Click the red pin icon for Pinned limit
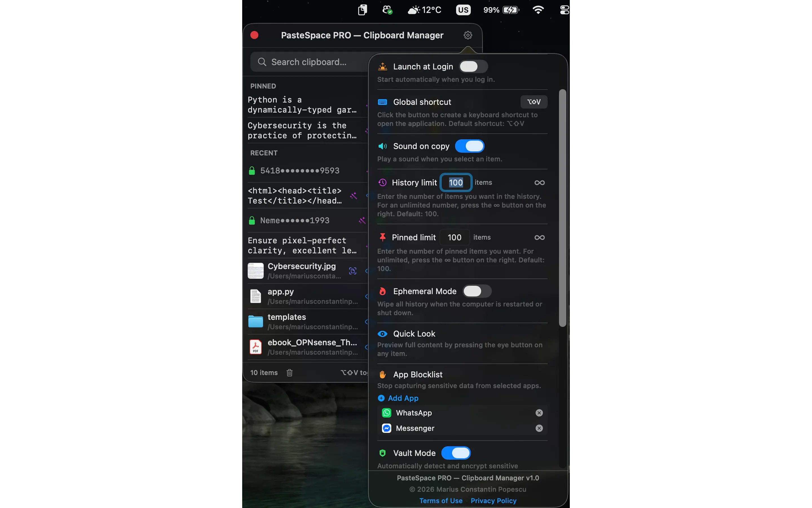The image size is (812, 508). pos(382,237)
